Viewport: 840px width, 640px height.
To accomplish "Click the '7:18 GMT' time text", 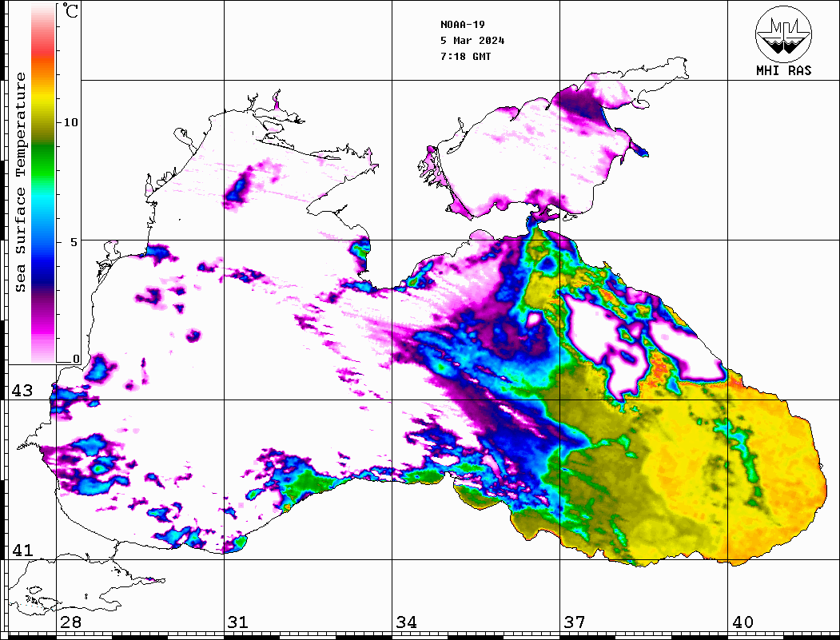I will click(x=466, y=56).
